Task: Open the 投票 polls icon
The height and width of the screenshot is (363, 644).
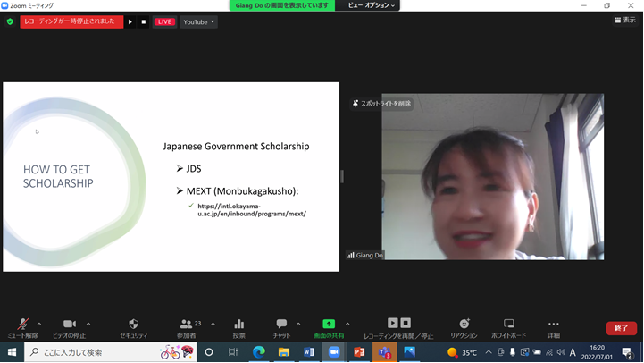Action: click(239, 328)
